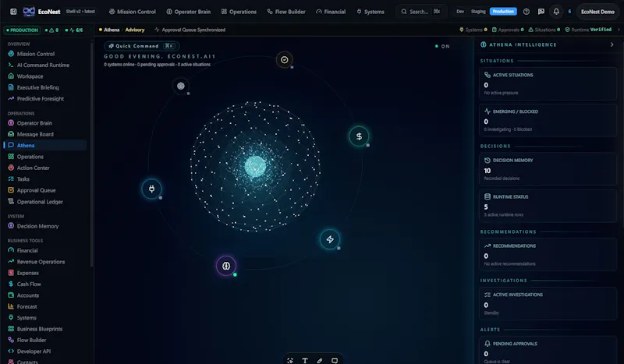Viewport: 624px width, 364px height.
Task: Toggle the sidebar panel icon
Action: click(13, 12)
